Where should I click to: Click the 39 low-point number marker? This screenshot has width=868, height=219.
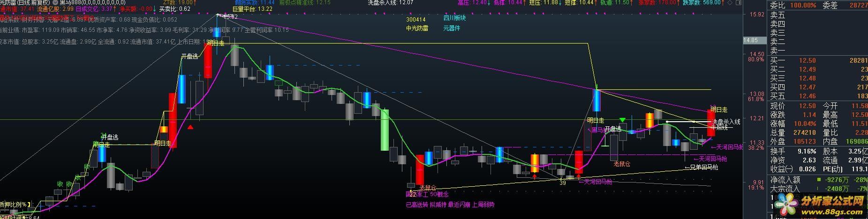coord(563,183)
